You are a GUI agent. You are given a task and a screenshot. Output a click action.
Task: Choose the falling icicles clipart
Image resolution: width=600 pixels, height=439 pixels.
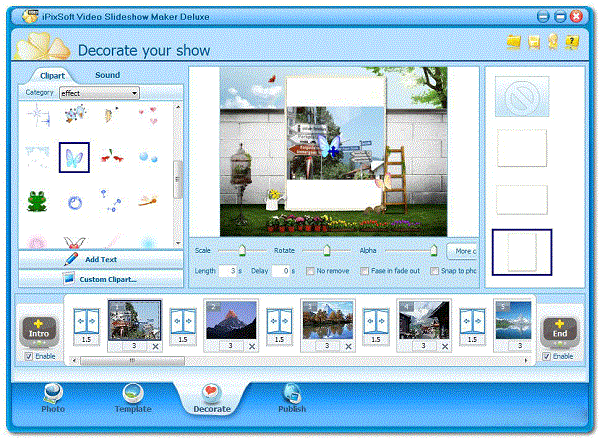[x=37, y=156]
